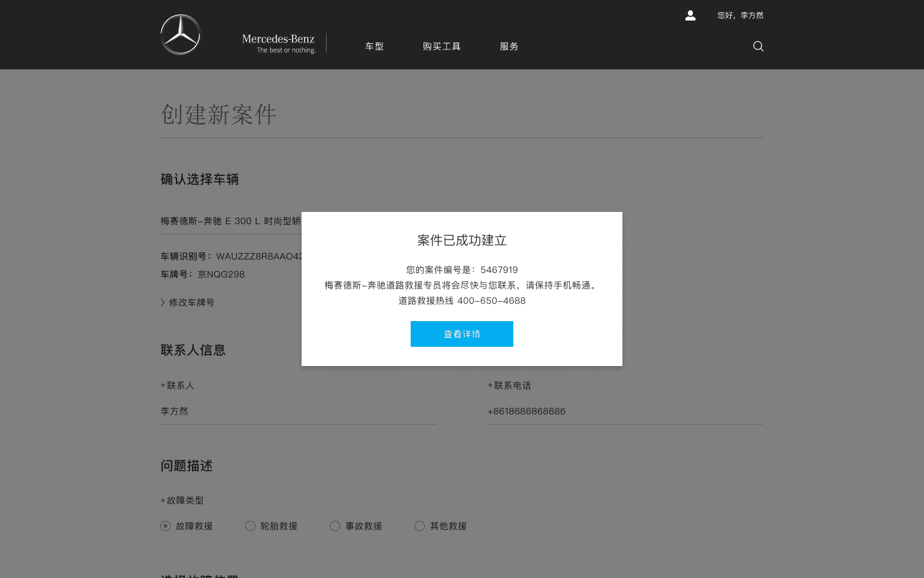Click the 故障类型 field label
Image resolution: width=924 pixels, height=578 pixels.
pos(182,500)
